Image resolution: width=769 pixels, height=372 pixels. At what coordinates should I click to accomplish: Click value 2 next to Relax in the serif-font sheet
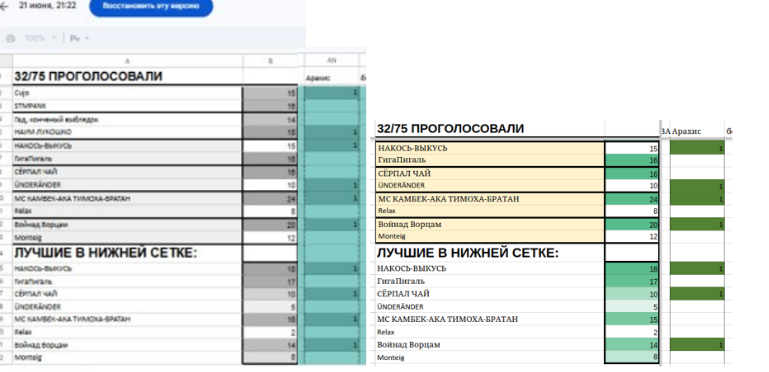[632, 332]
